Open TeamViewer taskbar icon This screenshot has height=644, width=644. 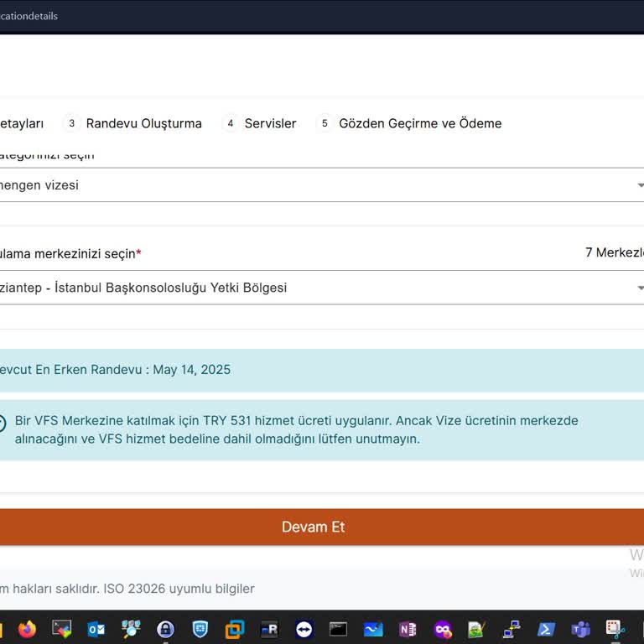(304, 629)
